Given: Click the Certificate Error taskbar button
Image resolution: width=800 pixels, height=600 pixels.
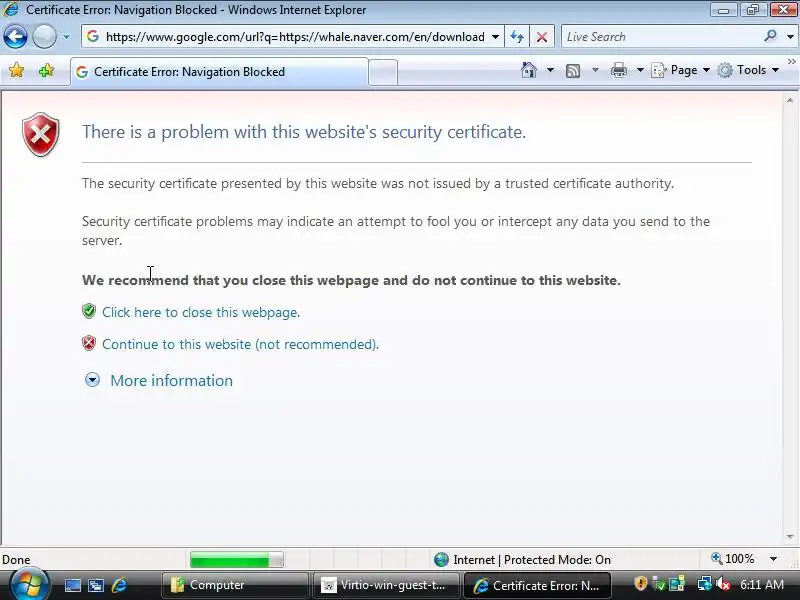Looking at the screenshot, I should tap(537, 585).
